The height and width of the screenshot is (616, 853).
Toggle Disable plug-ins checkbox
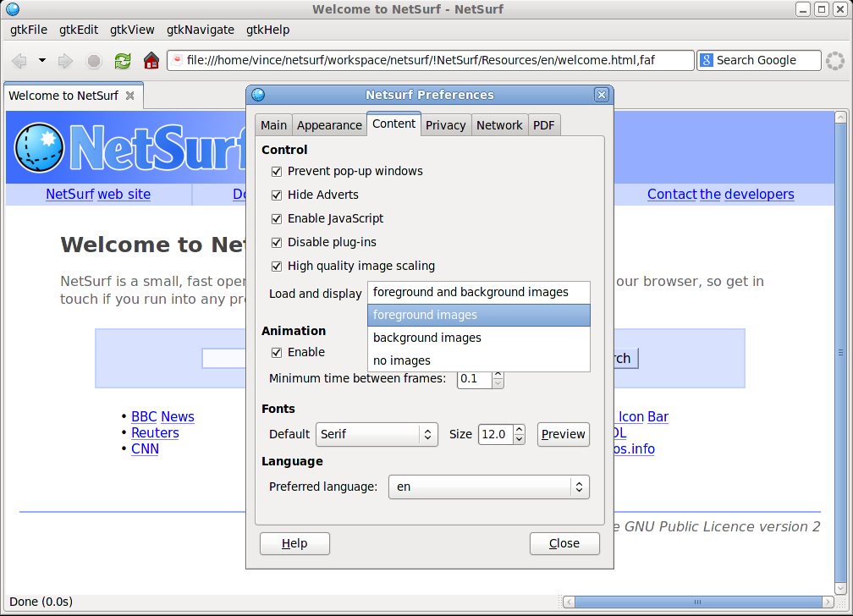pyautogui.click(x=277, y=242)
